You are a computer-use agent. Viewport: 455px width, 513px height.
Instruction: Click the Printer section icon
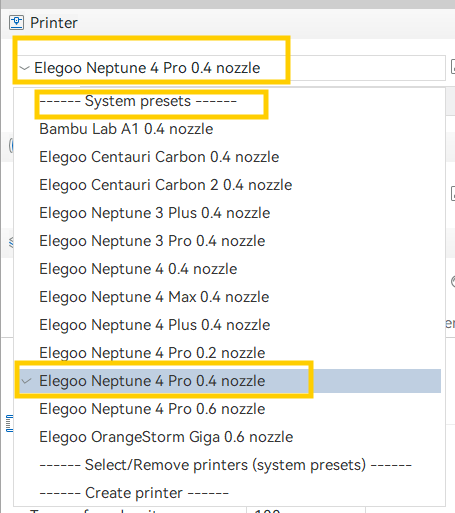coord(16,23)
